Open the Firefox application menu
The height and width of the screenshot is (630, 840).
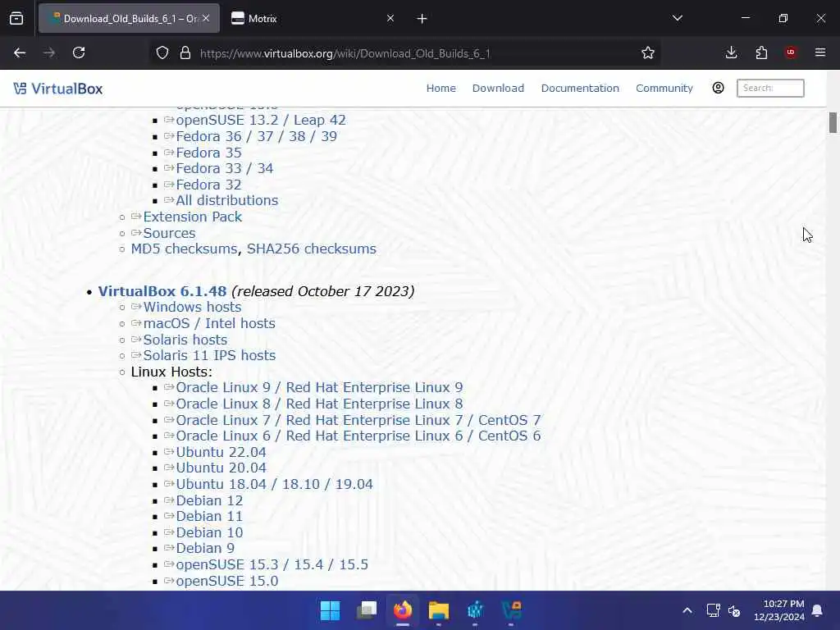tap(820, 52)
